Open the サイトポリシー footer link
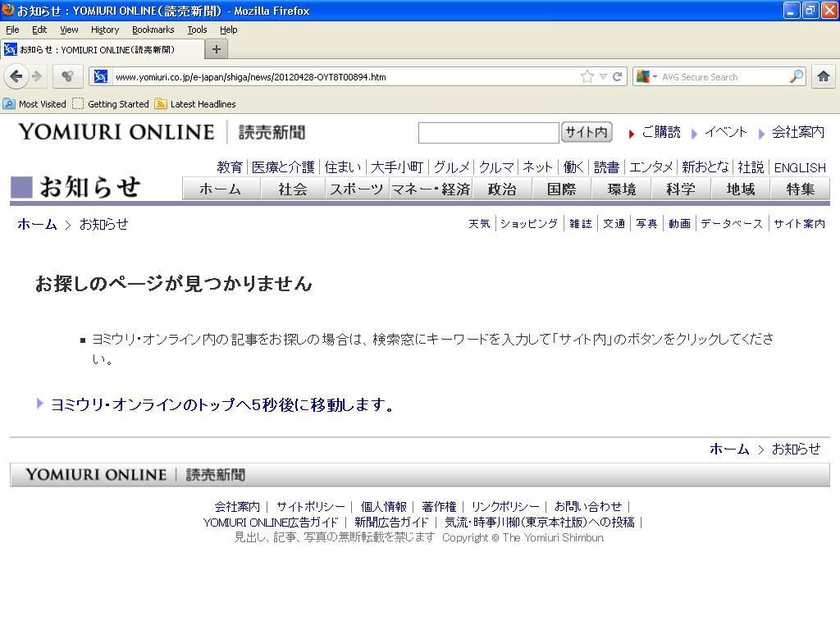 click(311, 506)
